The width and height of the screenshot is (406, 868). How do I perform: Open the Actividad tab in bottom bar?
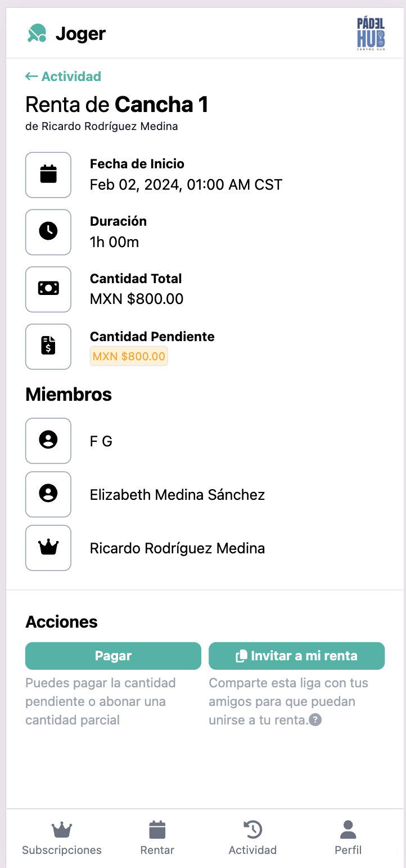pos(252,838)
